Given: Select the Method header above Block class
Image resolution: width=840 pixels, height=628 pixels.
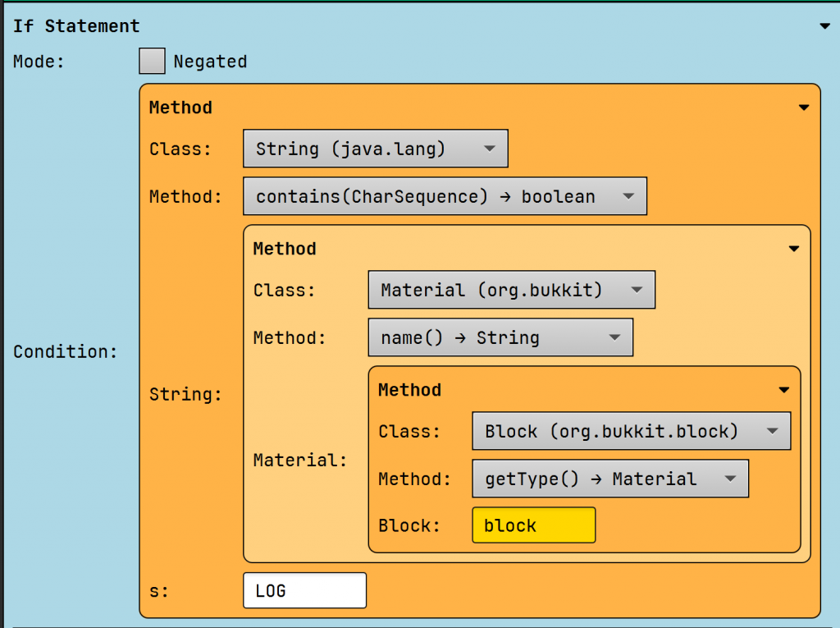Looking at the screenshot, I should [409, 390].
